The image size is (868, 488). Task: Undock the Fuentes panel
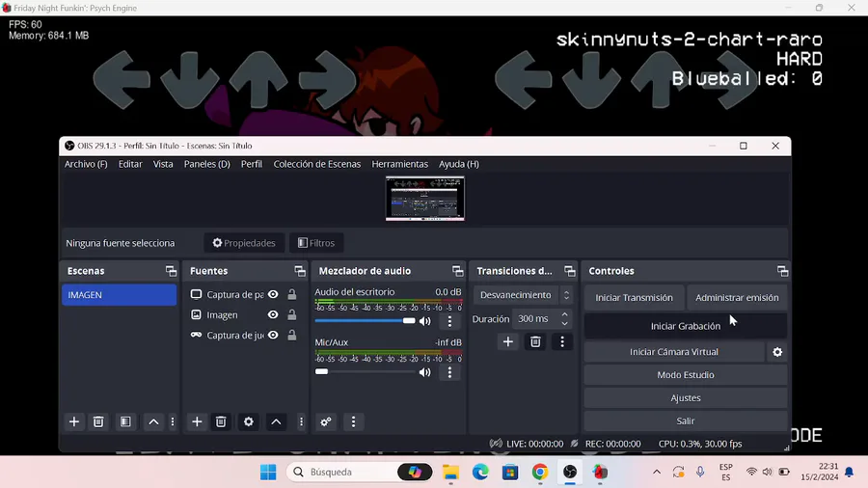point(300,271)
